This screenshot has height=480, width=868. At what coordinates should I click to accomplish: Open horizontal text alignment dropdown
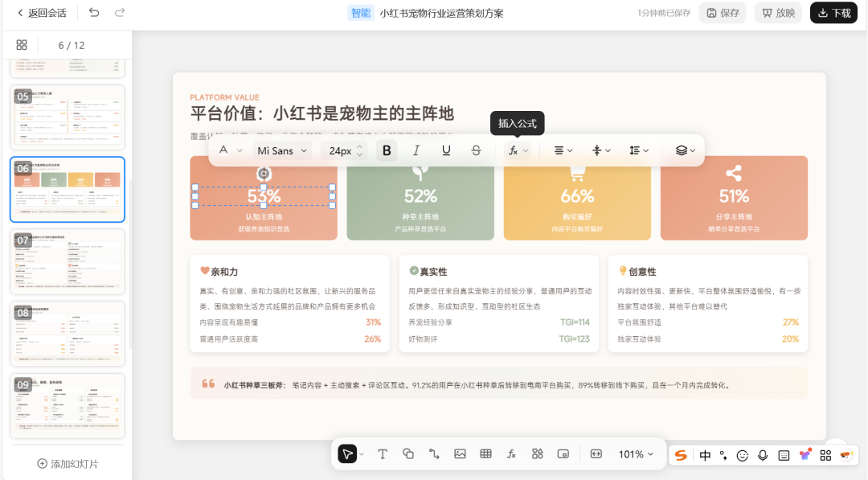(563, 150)
